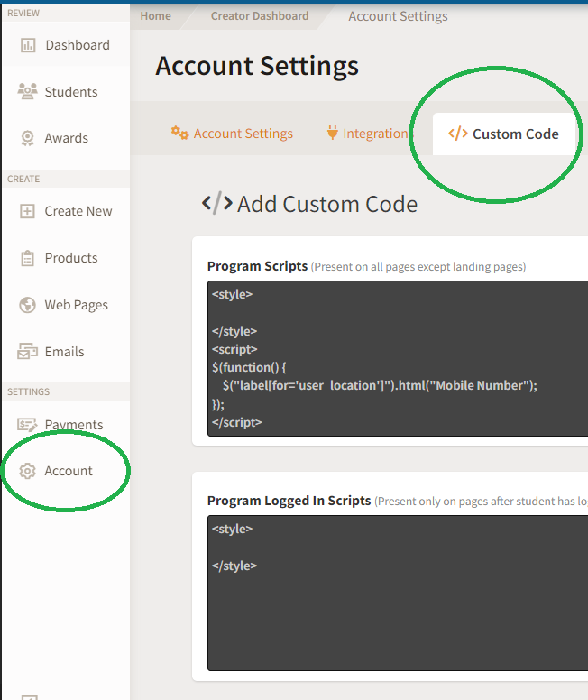Screen dimensions: 588x700
Task: Click the "Add Custom Code" heading
Action: coord(309,204)
